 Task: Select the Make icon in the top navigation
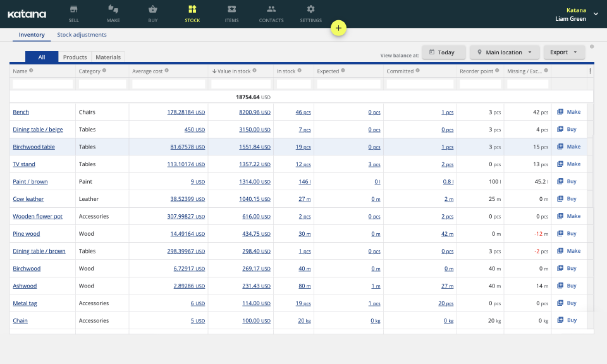[x=113, y=9]
